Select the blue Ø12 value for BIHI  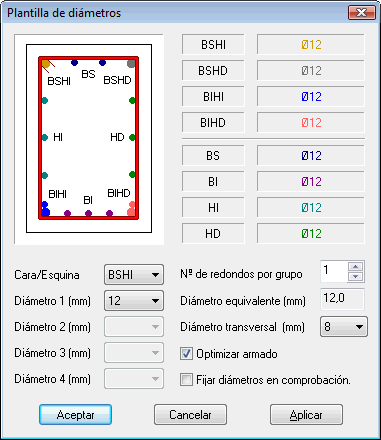pyautogui.click(x=311, y=96)
